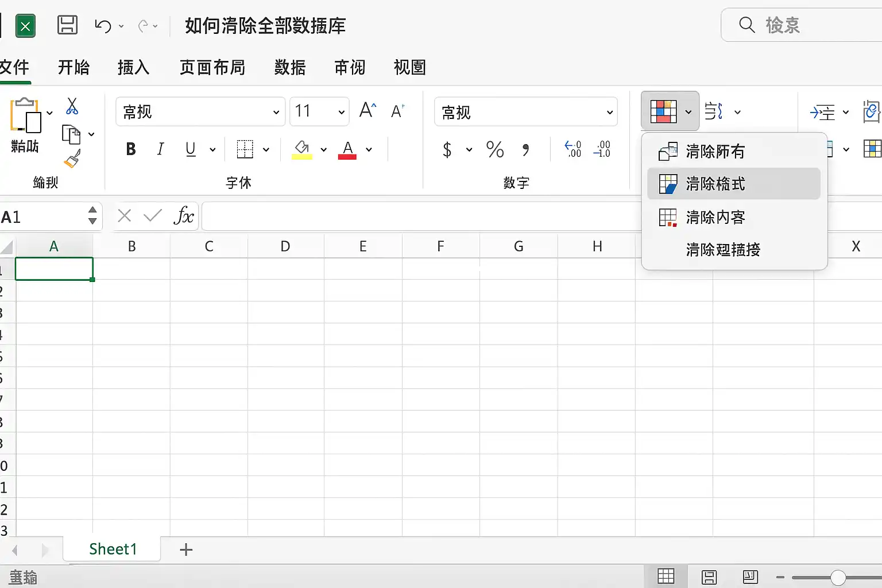Open the borders dropdown arrow
Image resolution: width=882 pixels, height=588 pixels.
[266, 150]
